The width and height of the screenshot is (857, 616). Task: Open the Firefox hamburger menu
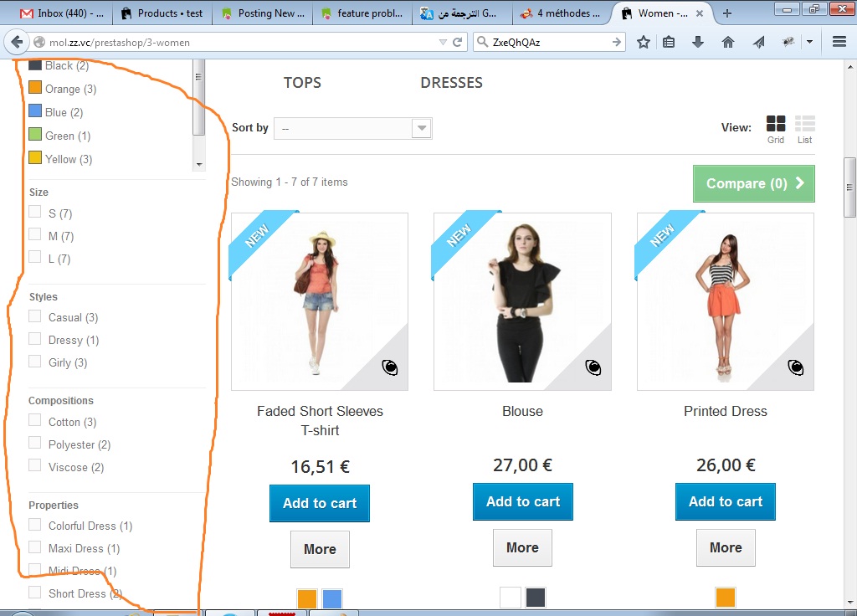pos(839,42)
